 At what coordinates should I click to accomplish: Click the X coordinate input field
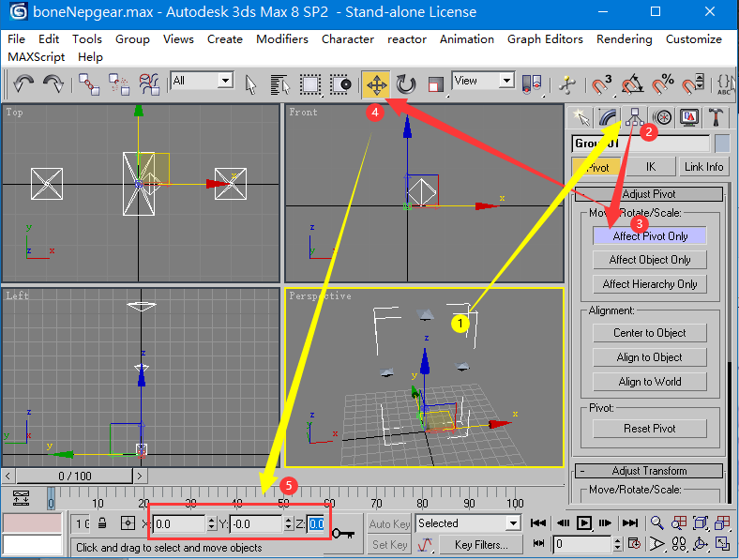178,523
